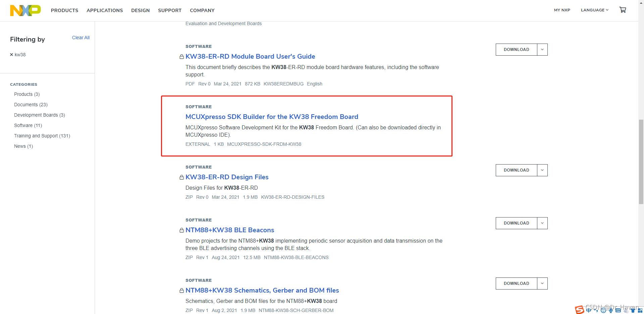644x314 pixels.
Task: Open the Sogou toolbox grid icon
Action: coord(640,310)
